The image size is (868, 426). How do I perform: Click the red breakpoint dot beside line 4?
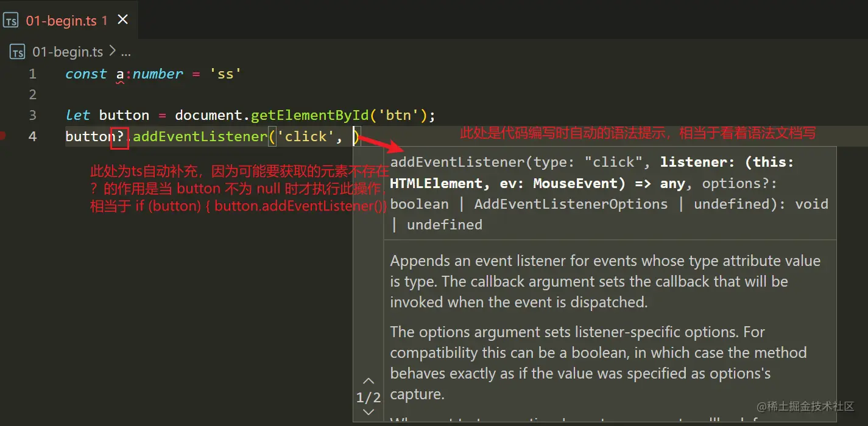[x=3, y=136]
